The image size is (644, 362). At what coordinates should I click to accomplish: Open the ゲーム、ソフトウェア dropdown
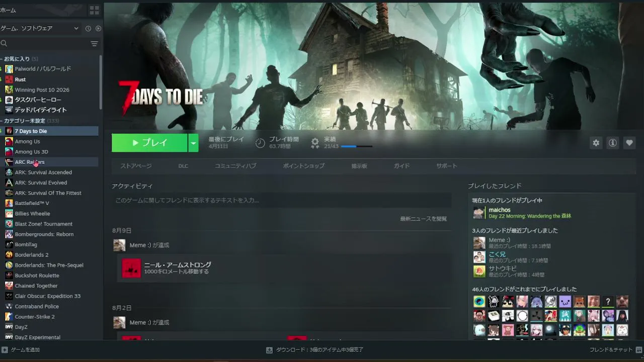[40, 29]
